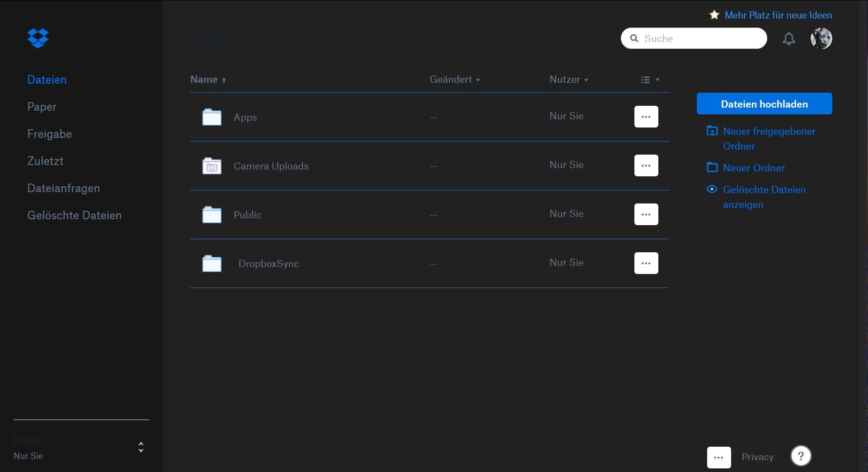Open options menu for DropboxSync folder
The height and width of the screenshot is (472, 868).
click(646, 263)
